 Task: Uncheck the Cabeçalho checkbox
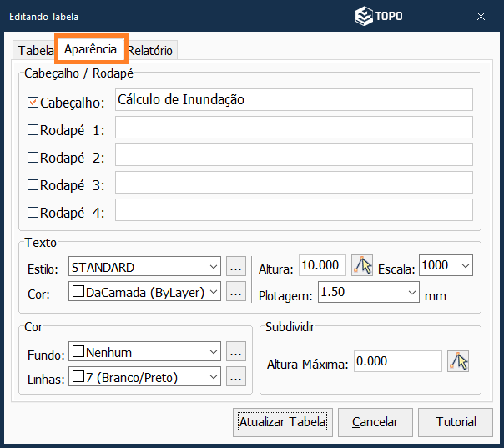pyautogui.click(x=33, y=103)
